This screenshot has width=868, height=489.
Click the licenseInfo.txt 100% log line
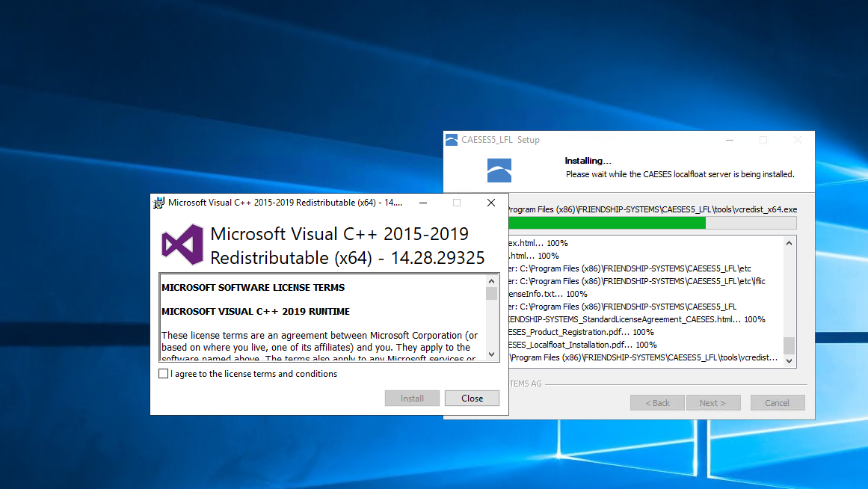(x=548, y=294)
